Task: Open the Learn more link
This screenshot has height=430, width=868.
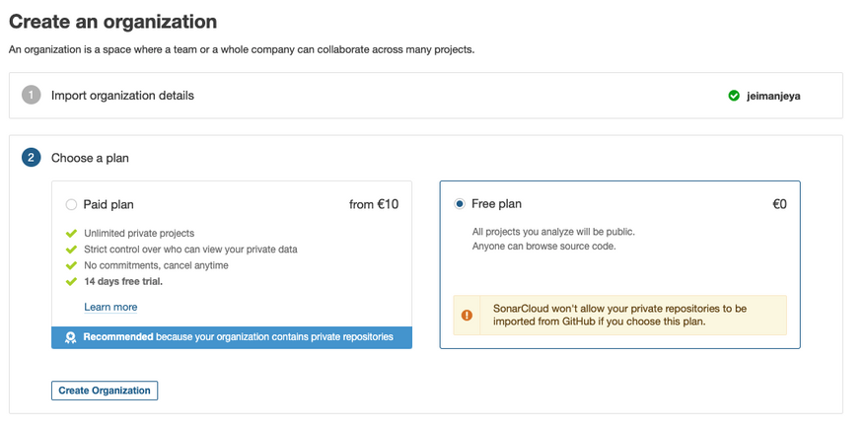Action: [110, 307]
